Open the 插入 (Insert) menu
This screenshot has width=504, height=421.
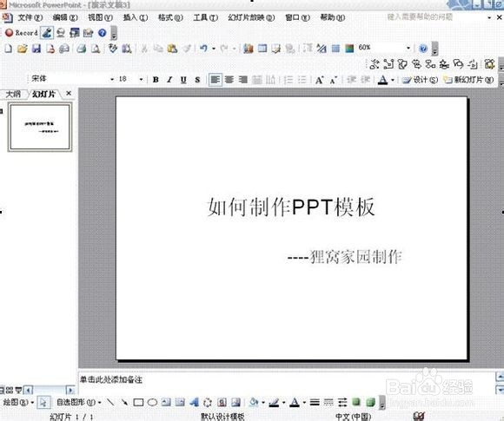tap(136, 17)
